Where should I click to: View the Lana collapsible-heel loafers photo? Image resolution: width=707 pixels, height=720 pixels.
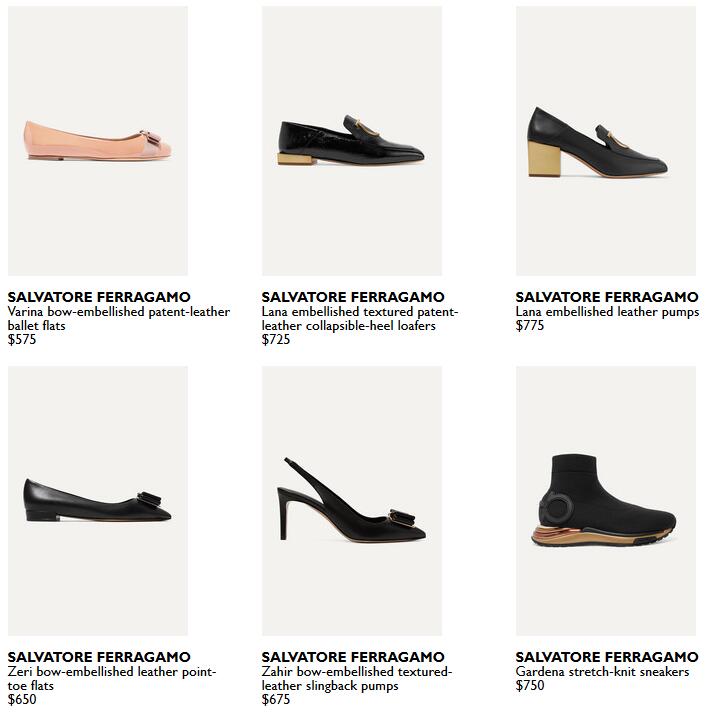(352, 141)
